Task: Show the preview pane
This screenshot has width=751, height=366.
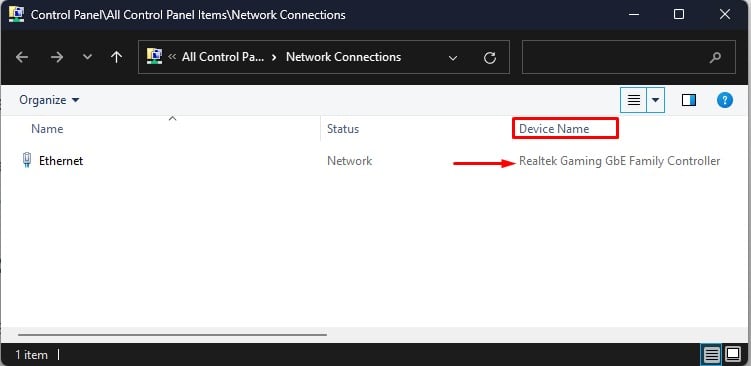Action: [x=689, y=100]
